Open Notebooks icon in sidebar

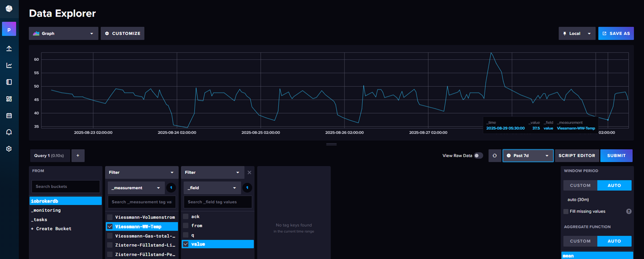point(9,82)
